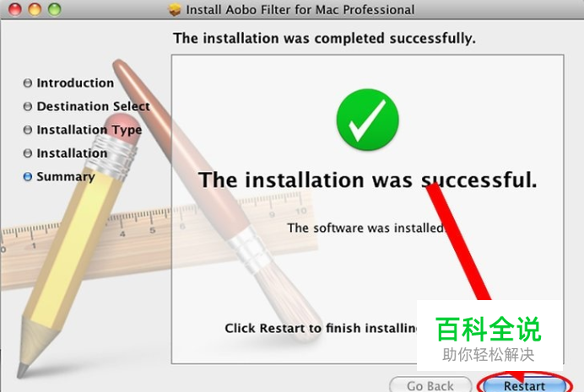Viewport: 584px width, 392px height.
Task: Click the Installation Type step label
Action: tap(89, 130)
